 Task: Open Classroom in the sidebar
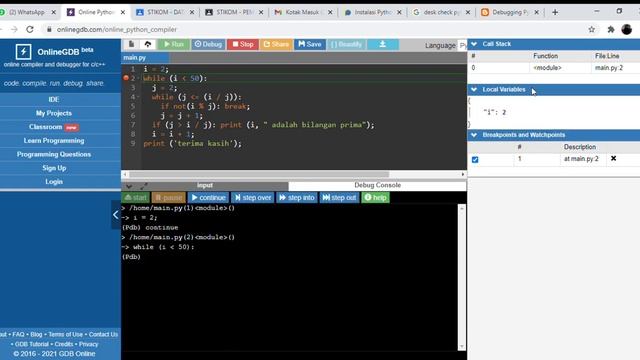point(53,127)
